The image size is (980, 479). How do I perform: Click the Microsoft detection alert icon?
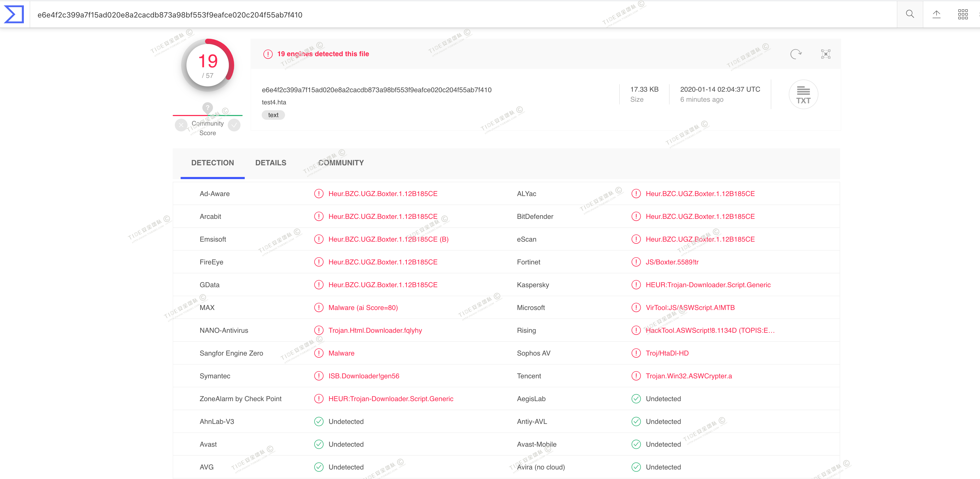click(x=636, y=307)
